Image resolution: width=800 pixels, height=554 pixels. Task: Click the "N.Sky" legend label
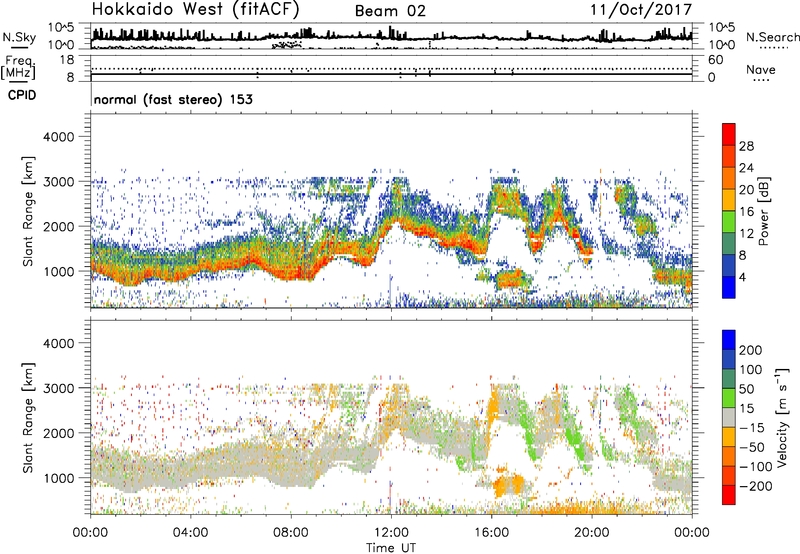[x=19, y=37]
